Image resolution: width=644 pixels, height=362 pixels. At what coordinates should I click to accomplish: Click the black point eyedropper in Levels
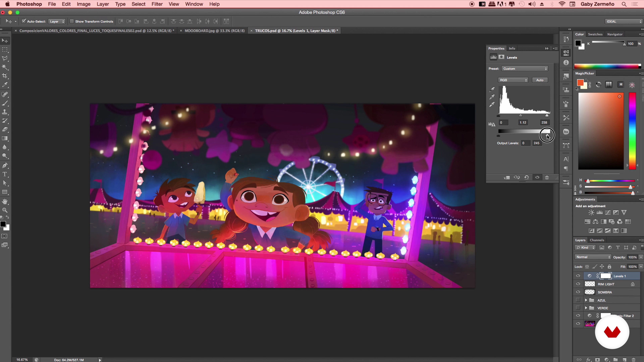tap(492, 89)
